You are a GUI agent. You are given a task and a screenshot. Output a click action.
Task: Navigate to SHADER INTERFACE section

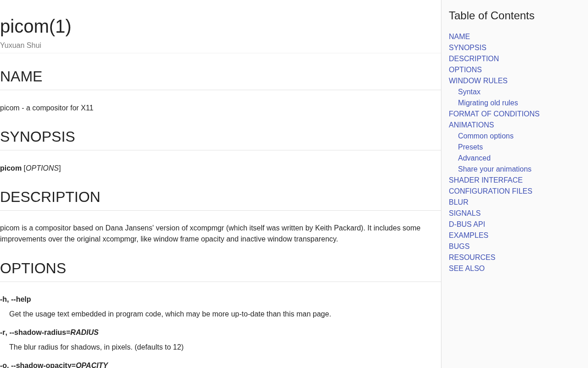486,180
